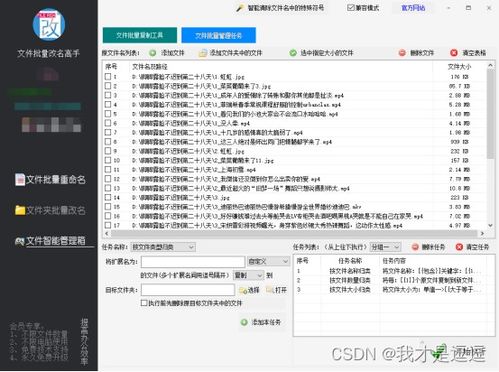Click the 目标文件夹 input field
Screen dimensions: 499x372
pos(188,290)
